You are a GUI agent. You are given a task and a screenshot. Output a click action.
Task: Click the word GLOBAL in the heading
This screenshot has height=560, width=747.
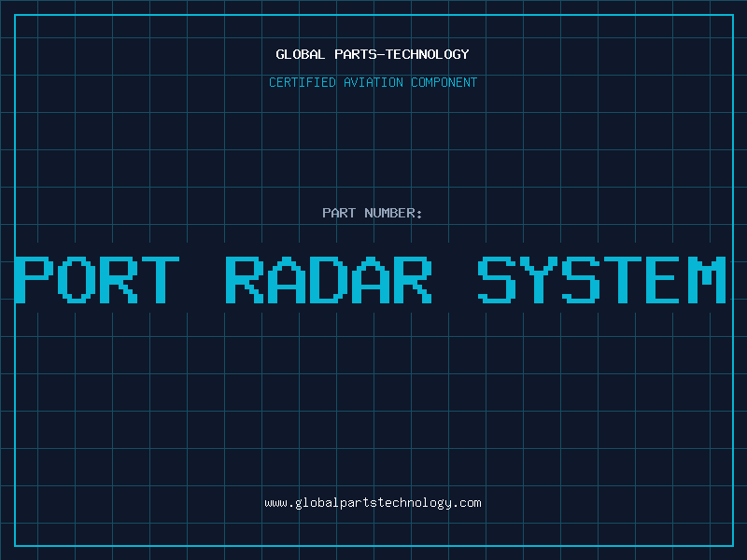(x=301, y=54)
